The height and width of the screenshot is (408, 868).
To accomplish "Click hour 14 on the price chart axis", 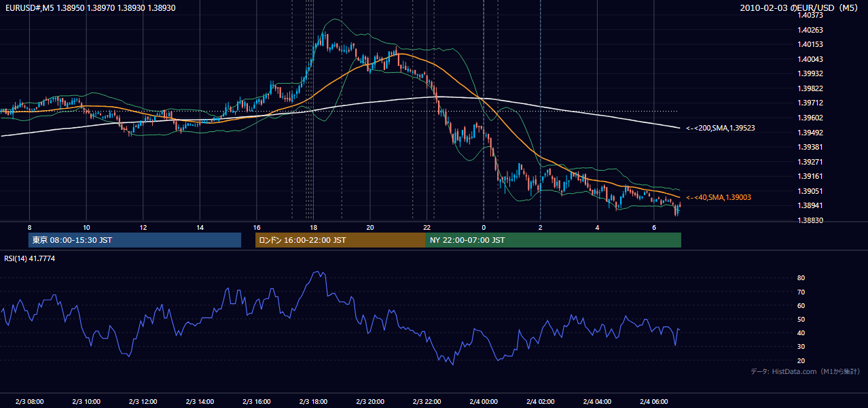I will (x=200, y=227).
